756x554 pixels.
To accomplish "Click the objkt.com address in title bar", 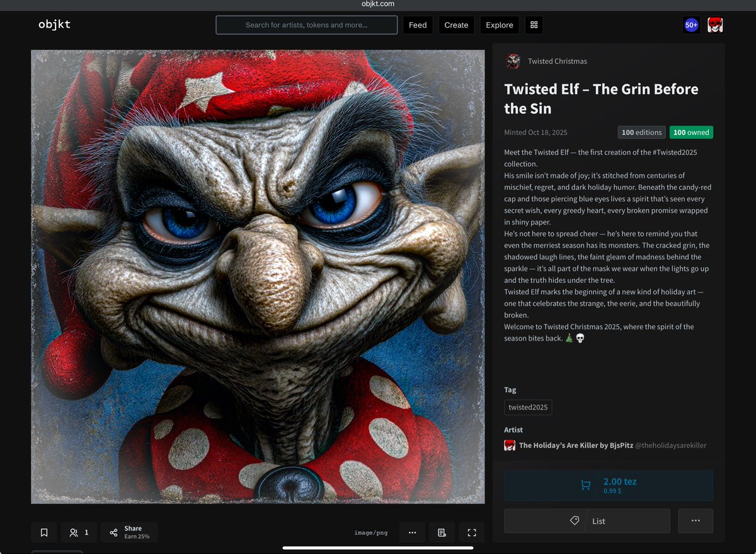I will [378, 4].
